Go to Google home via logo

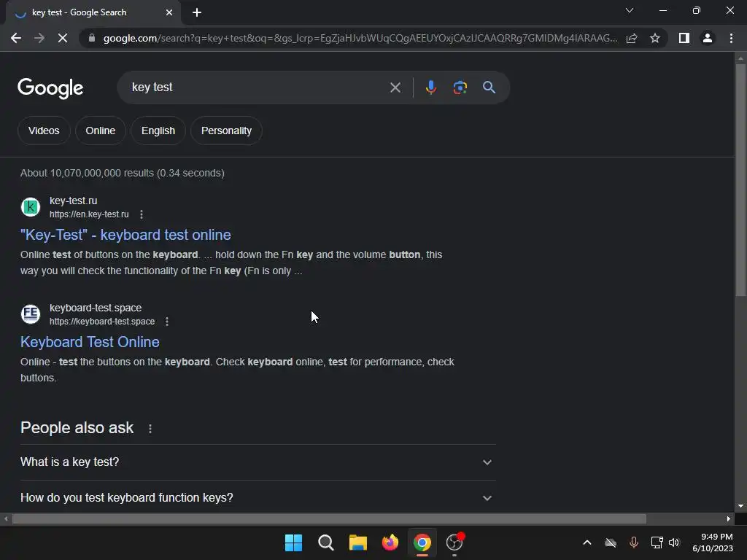tap(50, 88)
